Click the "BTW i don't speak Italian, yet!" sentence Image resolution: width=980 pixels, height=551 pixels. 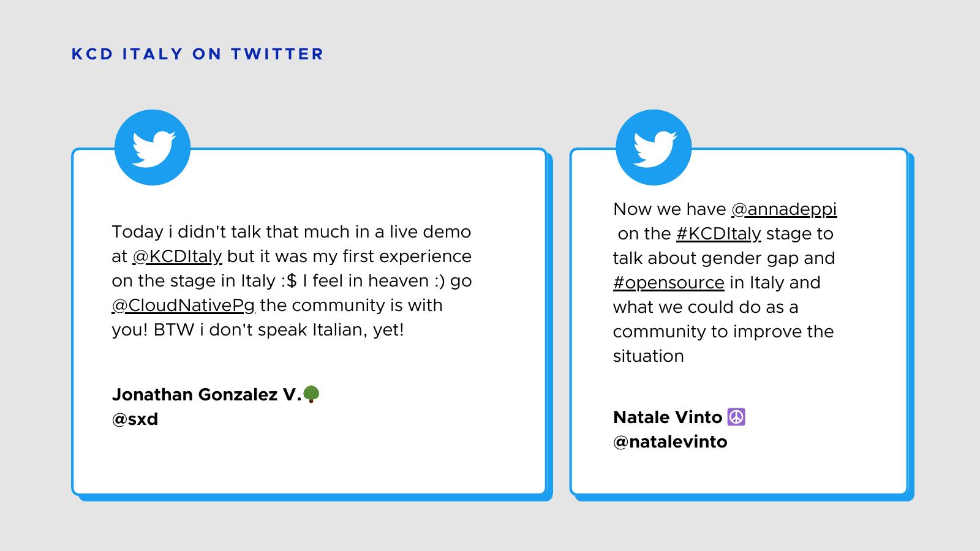[279, 330]
